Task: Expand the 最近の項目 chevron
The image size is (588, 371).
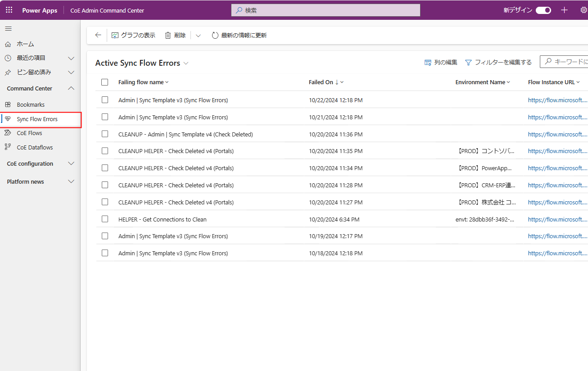Action: [x=71, y=58]
